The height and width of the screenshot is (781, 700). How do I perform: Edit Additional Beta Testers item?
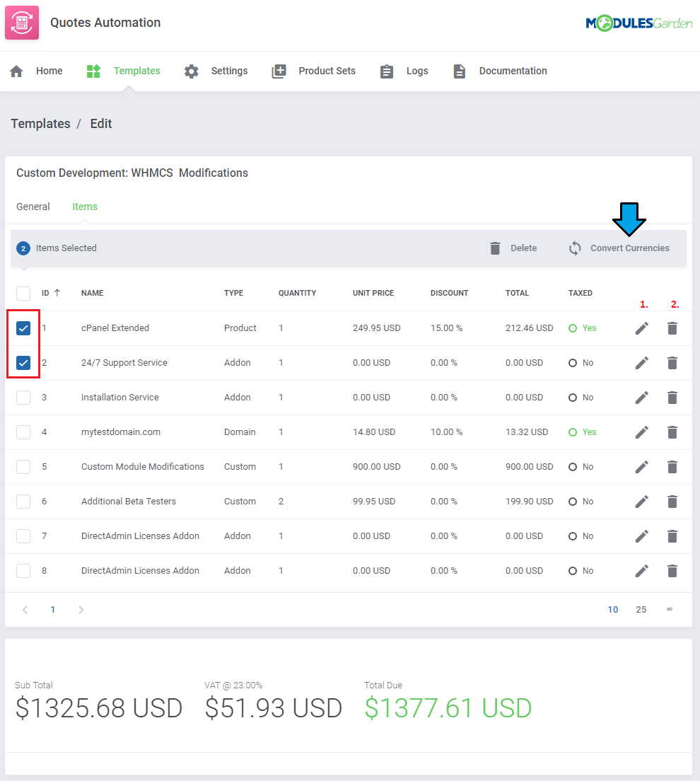pyautogui.click(x=642, y=502)
